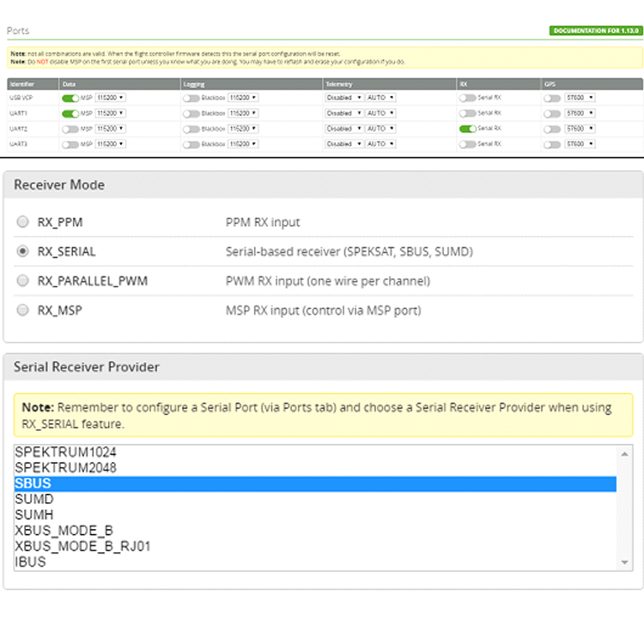Screen dimensions: 644x644
Task: Open Blackbox baud rate dropdown for UART2
Action: (243, 129)
